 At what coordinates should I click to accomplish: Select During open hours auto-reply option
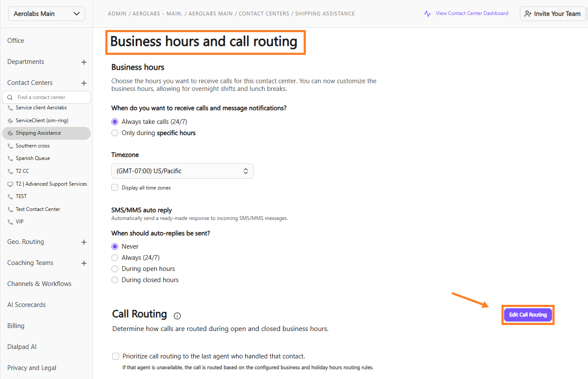point(115,269)
